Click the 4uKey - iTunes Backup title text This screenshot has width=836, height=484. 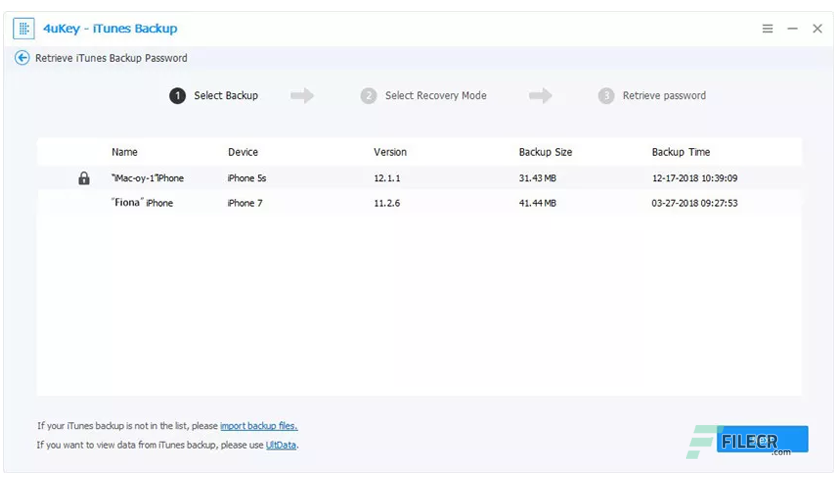(x=110, y=29)
